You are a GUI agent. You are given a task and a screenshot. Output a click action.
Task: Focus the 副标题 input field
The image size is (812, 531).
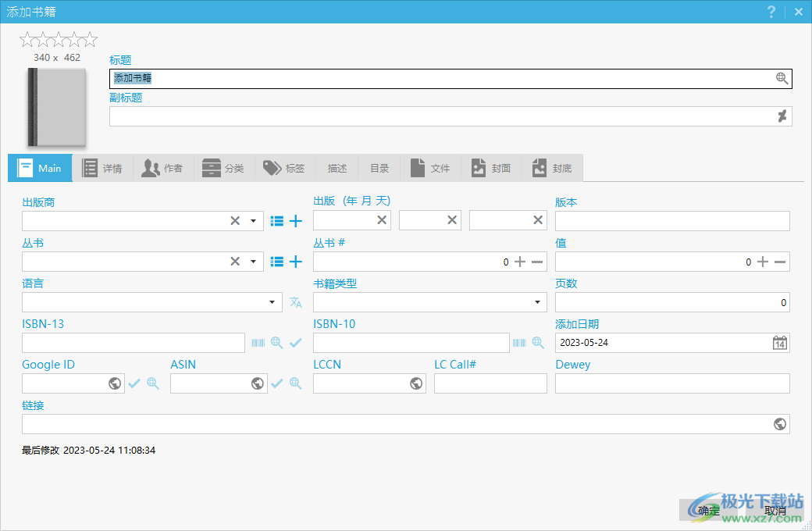click(x=451, y=116)
